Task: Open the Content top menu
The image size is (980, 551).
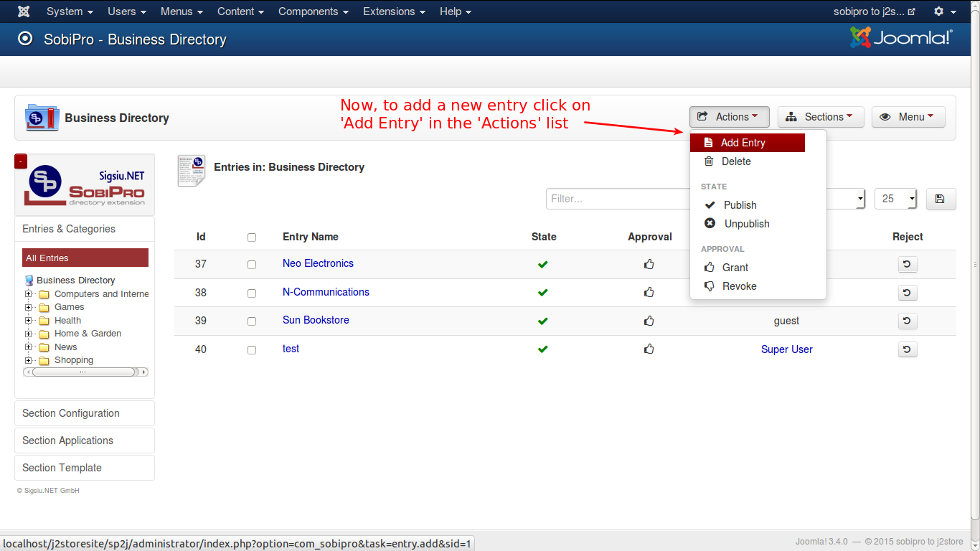Action: tap(240, 11)
